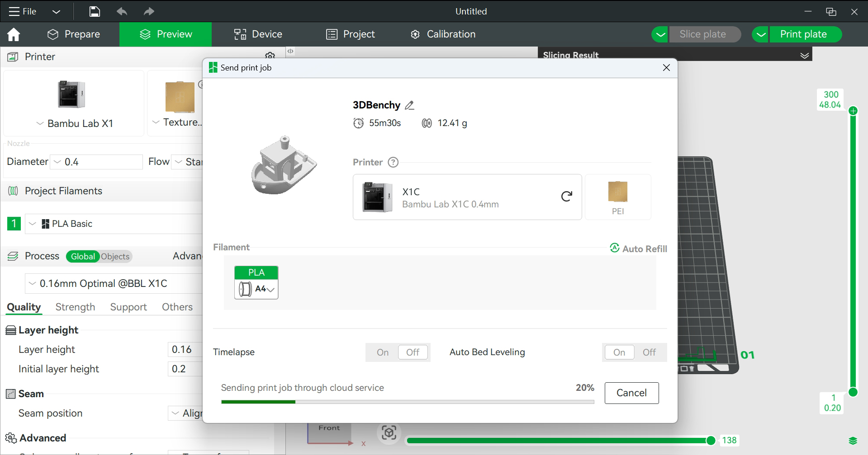
Task: Switch Process to Objects mode
Action: tap(115, 257)
